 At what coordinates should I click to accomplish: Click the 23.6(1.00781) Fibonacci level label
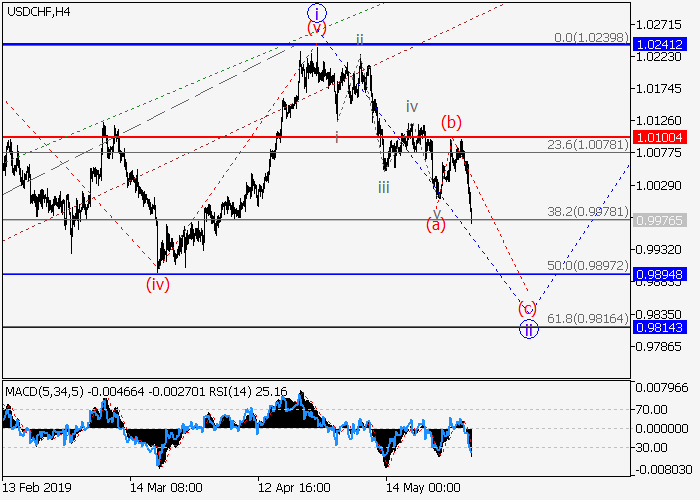(x=587, y=145)
